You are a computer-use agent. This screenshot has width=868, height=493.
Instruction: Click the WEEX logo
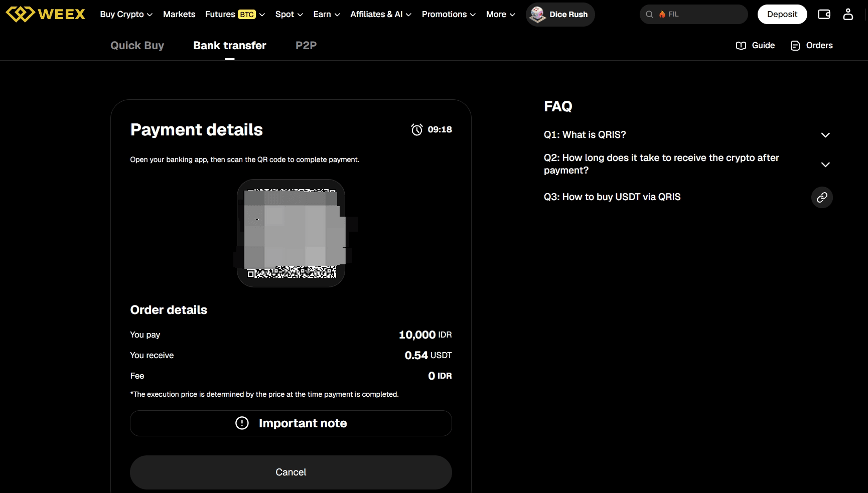[x=45, y=14]
